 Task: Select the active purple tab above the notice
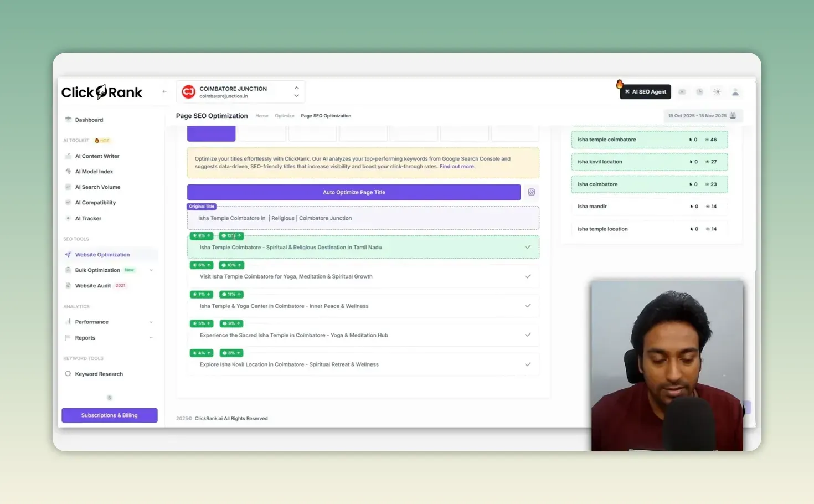211,133
